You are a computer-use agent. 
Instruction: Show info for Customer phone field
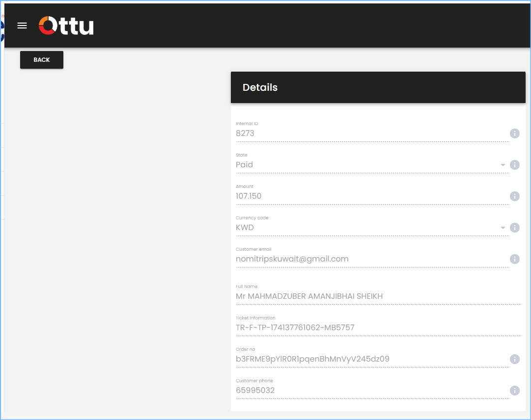(x=514, y=391)
